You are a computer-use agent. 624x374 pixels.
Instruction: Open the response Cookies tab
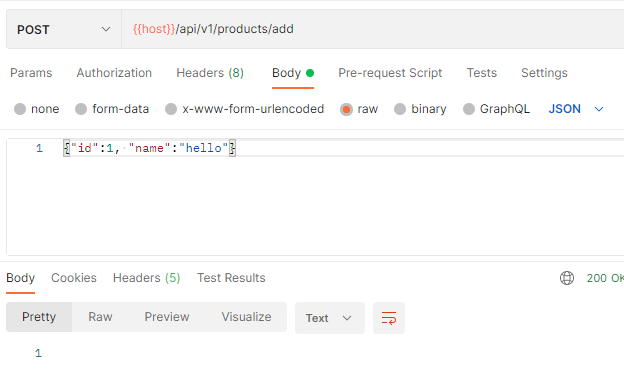(x=74, y=278)
